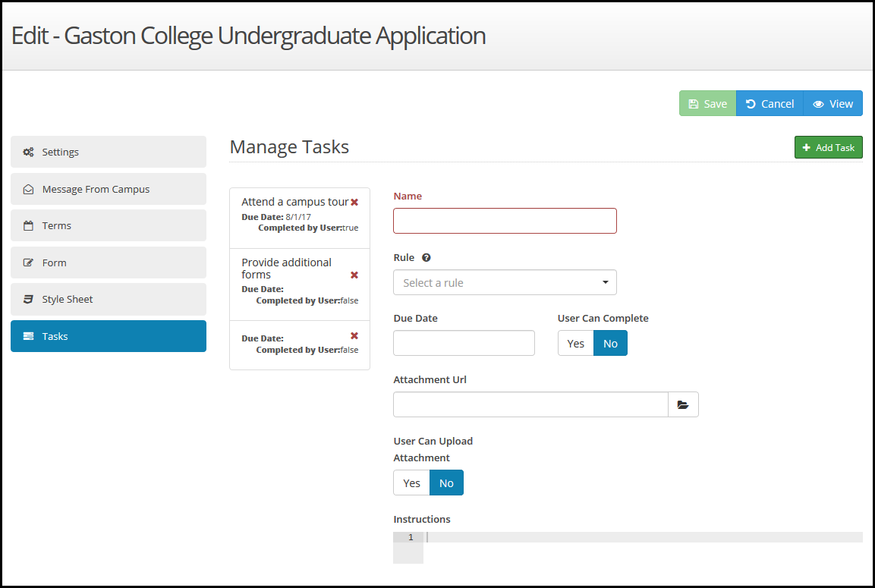Viewport: 875px width, 588px height.
Task: Click the pencil icon next to Form
Action: [28, 262]
